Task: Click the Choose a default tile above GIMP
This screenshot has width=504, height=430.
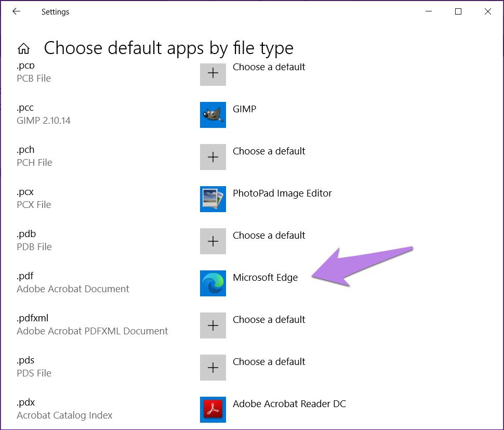Action: click(x=269, y=67)
